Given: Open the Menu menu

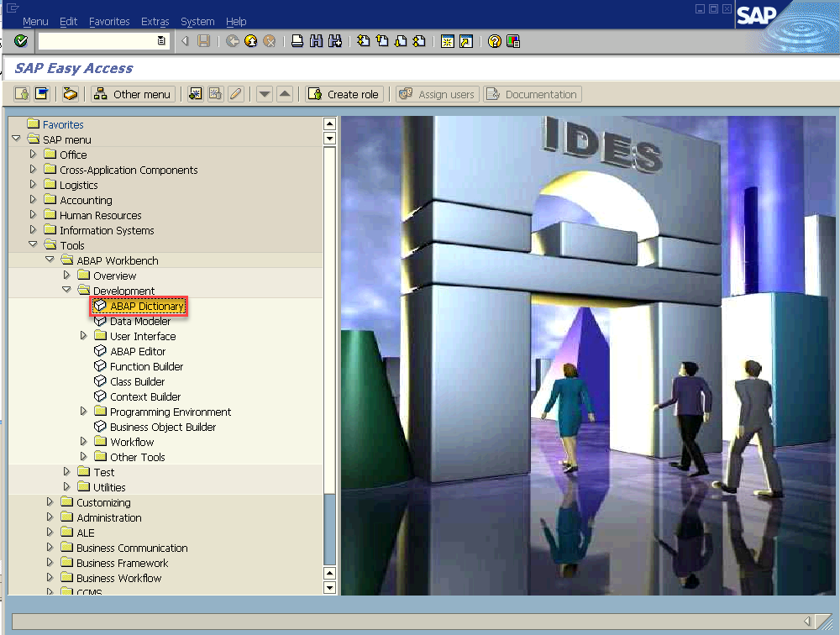Looking at the screenshot, I should pyautogui.click(x=35, y=22).
